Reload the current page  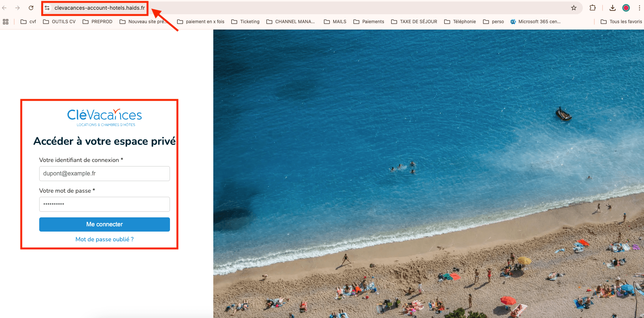31,8
